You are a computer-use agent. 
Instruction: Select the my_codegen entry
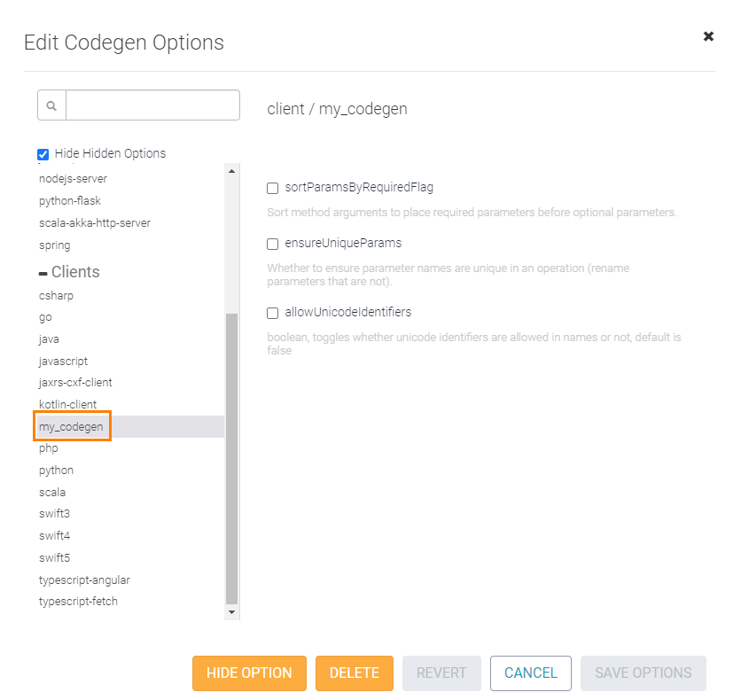pos(72,426)
